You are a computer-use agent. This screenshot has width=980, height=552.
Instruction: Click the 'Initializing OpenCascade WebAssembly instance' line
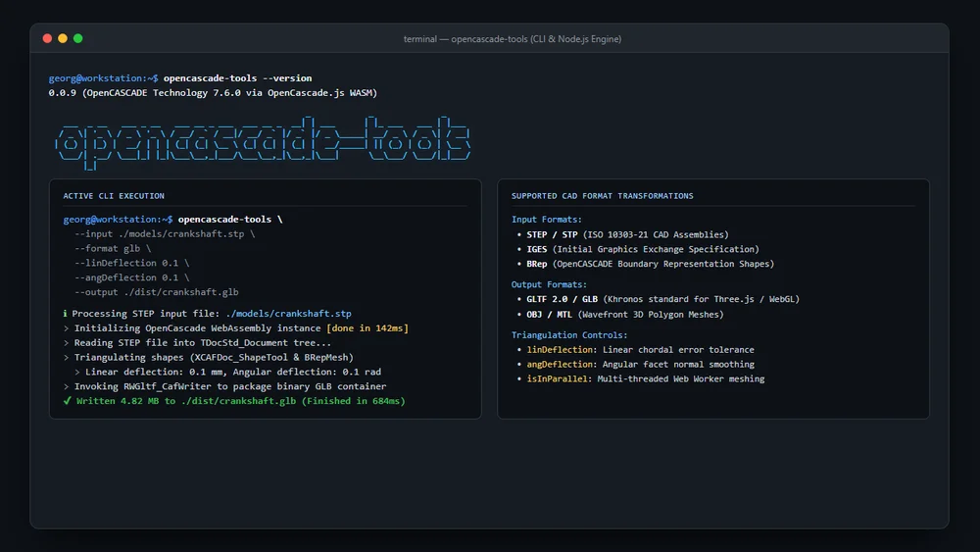tap(235, 328)
